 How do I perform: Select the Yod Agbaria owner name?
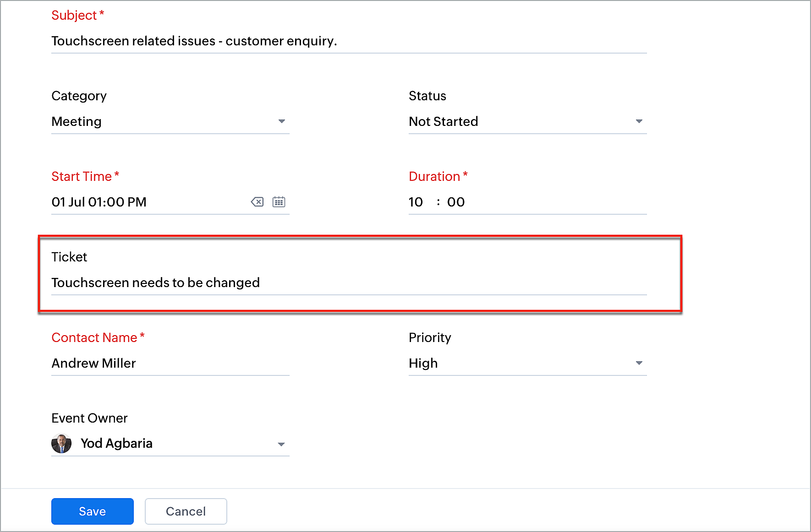click(x=116, y=443)
